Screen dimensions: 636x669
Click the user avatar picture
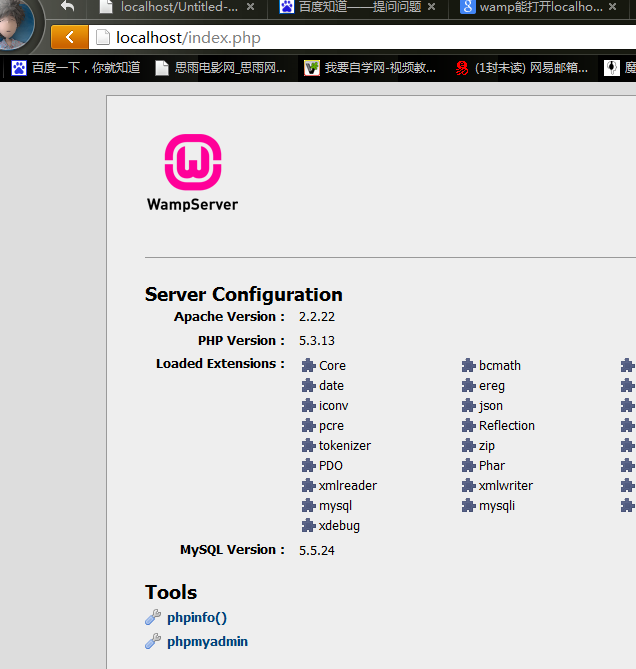(x=17, y=23)
